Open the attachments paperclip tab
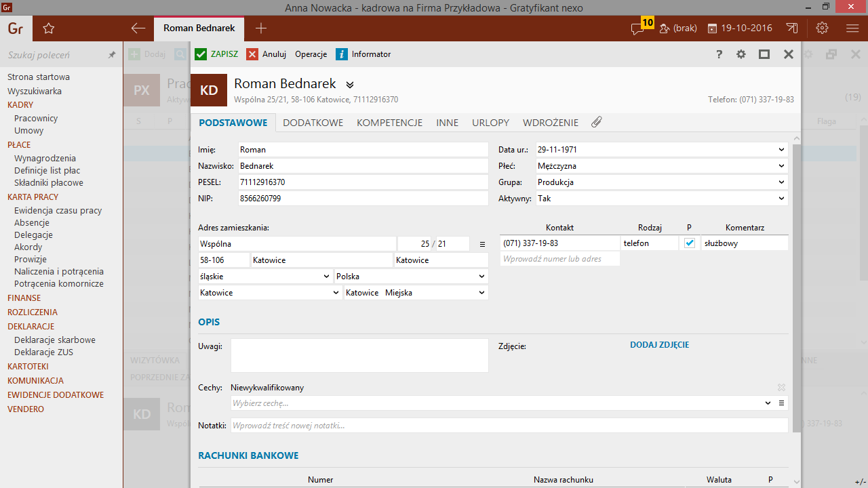 point(597,123)
